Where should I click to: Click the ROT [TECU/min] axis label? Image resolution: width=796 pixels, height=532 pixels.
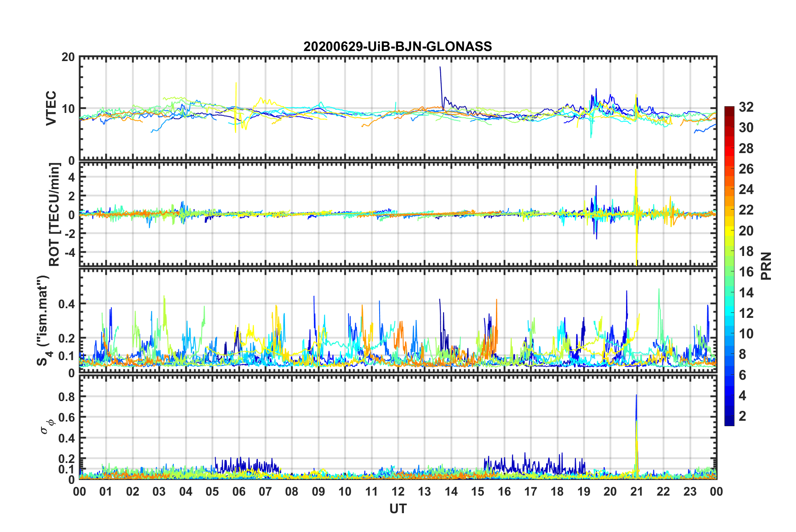(54, 215)
